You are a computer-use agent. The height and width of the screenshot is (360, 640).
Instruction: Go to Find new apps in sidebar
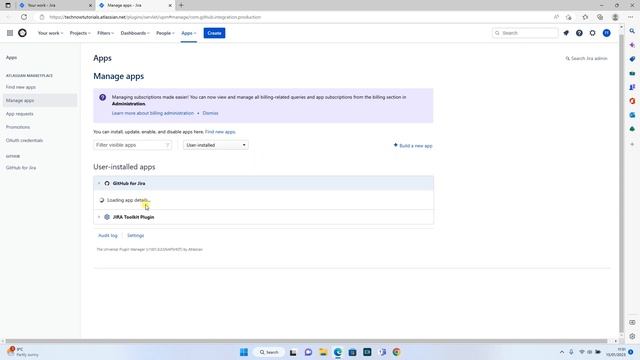click(x=21, y=87)
